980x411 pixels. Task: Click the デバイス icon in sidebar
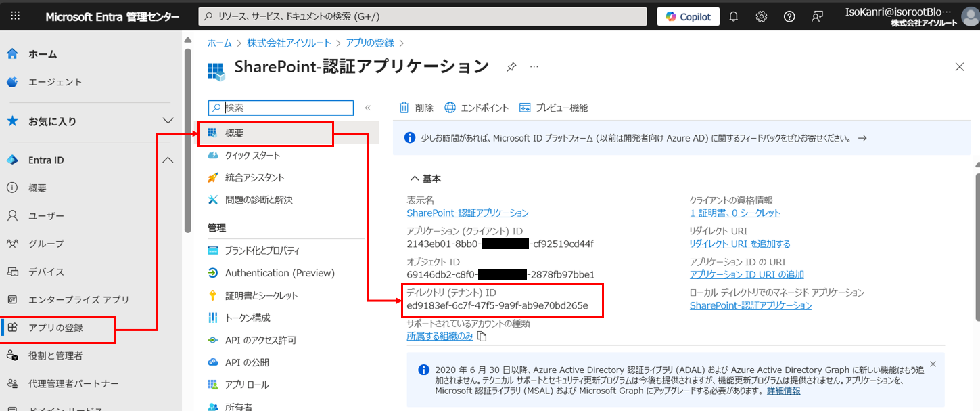(12, 272)
